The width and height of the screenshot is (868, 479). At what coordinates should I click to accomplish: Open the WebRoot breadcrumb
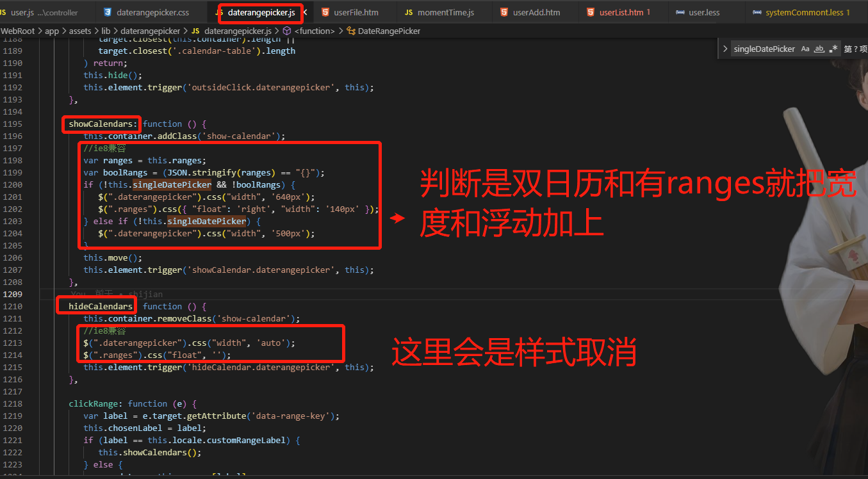click(17, 31)
